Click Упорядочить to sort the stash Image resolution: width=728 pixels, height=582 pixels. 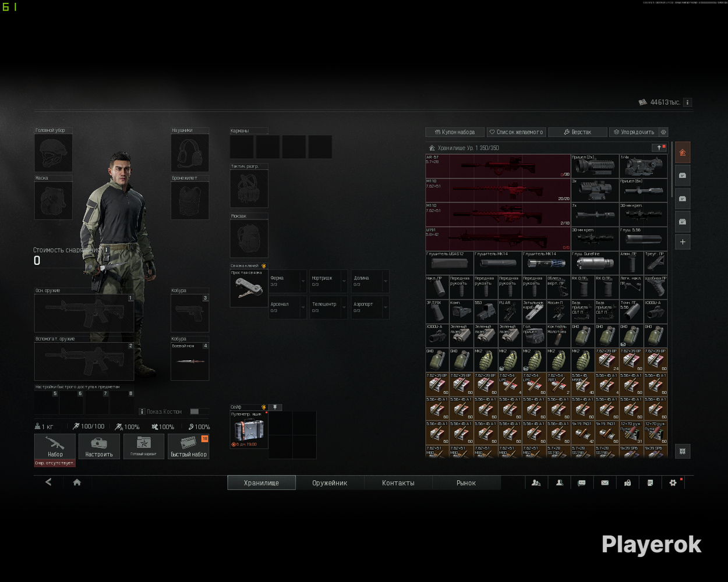click(x=634, y=132)
